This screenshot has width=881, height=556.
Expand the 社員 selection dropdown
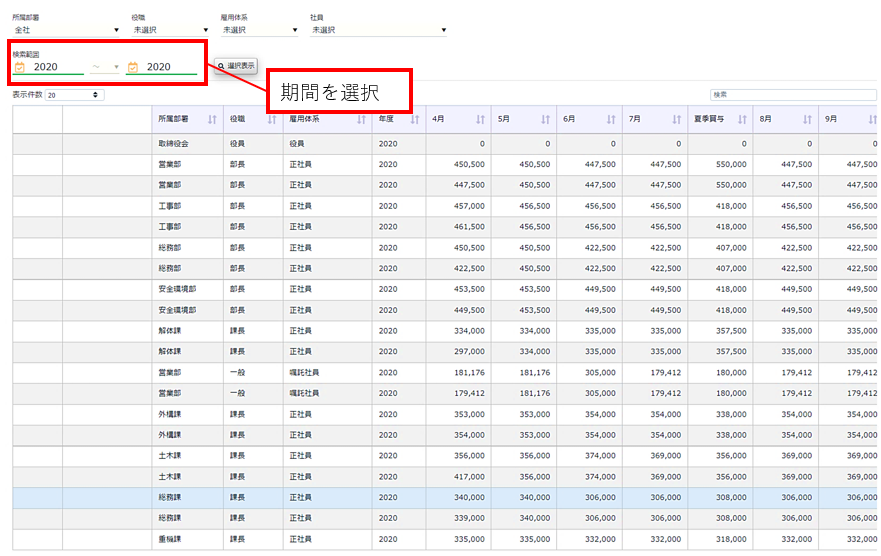(377, 30)
